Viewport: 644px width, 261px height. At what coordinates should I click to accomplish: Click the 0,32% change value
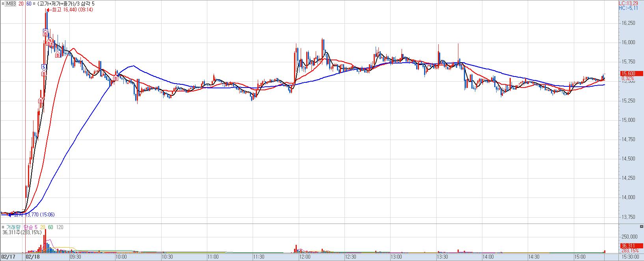(627, 78)
